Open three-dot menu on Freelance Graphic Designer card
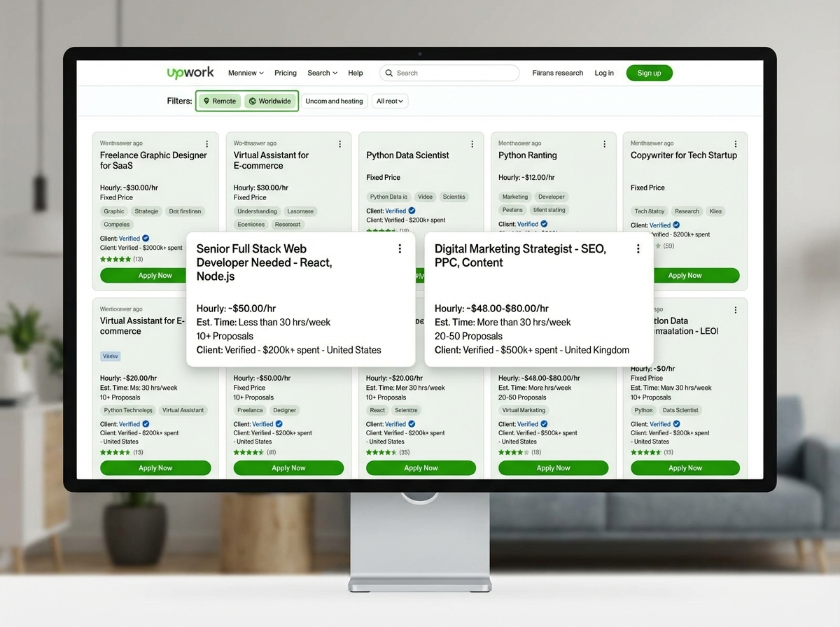 pos(208,144)
